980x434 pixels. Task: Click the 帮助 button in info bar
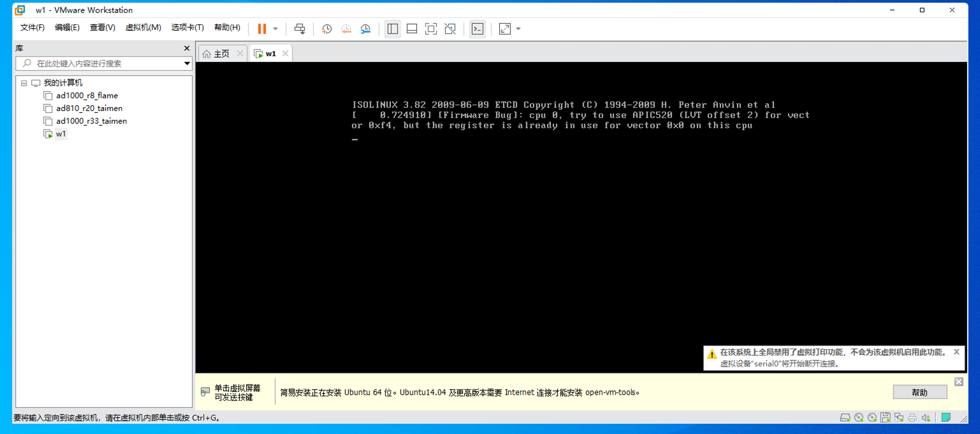click(x=919, y=392)
